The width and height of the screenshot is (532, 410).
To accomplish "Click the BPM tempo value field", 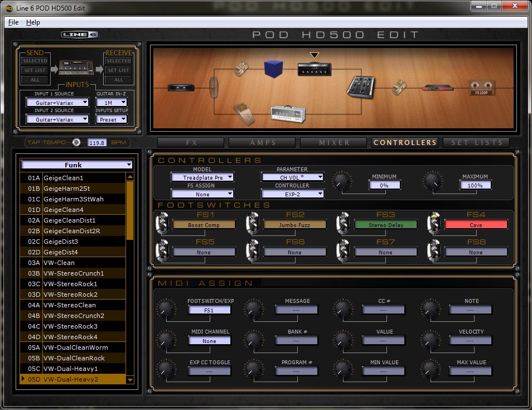I will 97,143.
